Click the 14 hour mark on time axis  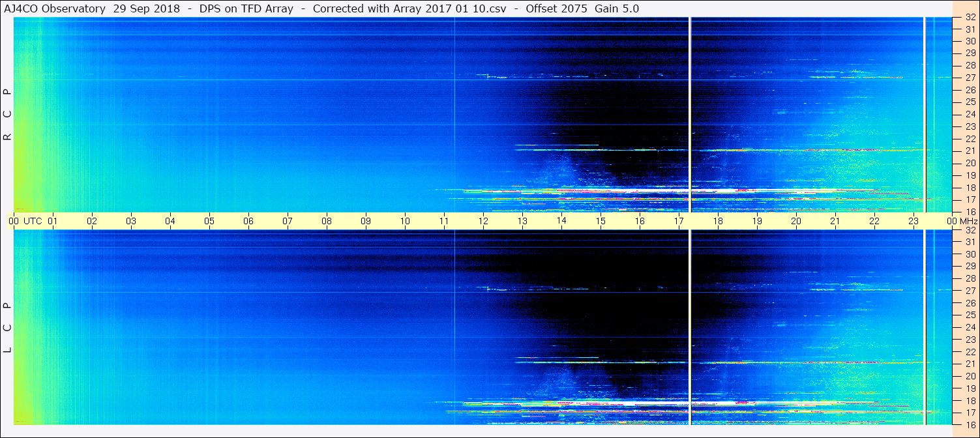point(561,221)
